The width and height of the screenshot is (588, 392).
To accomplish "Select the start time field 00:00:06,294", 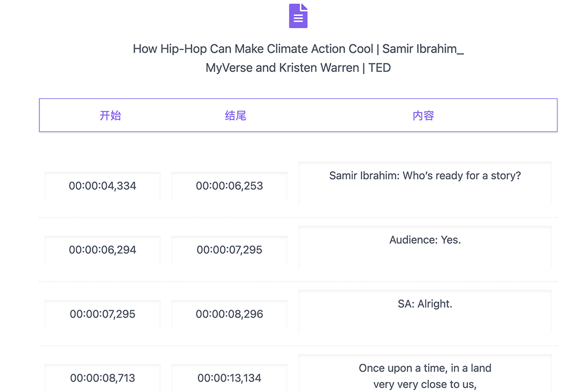I will pyautogui.click(x=102, y=250).
